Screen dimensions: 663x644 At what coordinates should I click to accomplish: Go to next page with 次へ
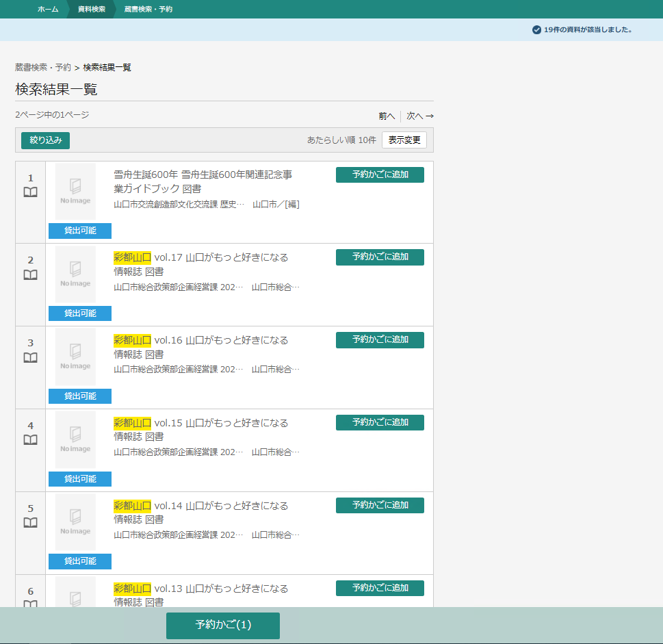[419, 116]
